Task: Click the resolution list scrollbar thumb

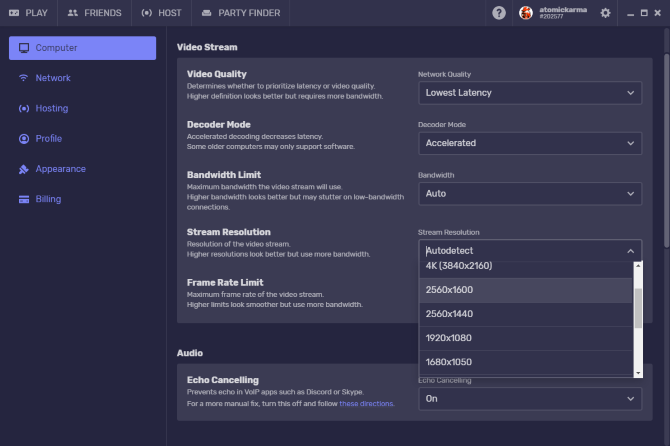Action: [638, 308]
